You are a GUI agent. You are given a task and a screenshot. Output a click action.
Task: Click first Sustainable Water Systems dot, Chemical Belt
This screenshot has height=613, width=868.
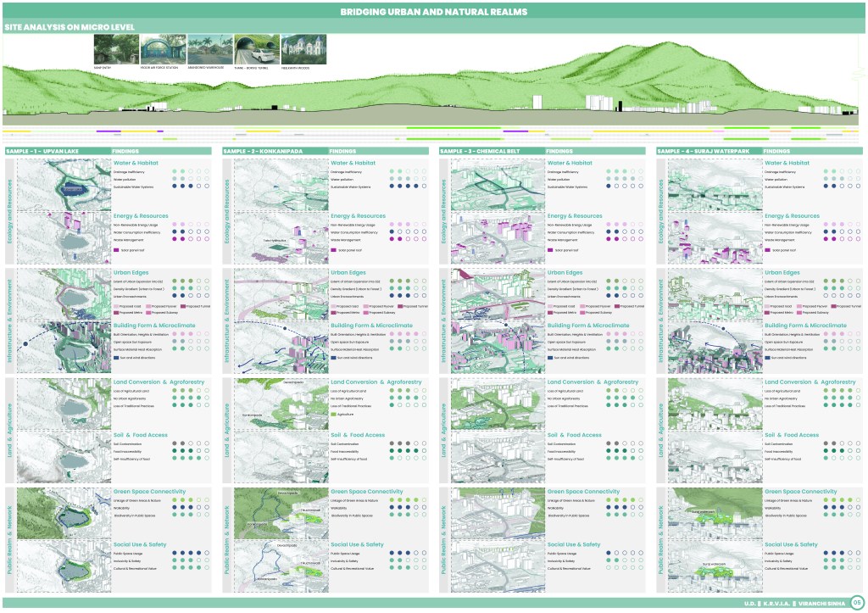pyautogui.click(x=607, y=186)
